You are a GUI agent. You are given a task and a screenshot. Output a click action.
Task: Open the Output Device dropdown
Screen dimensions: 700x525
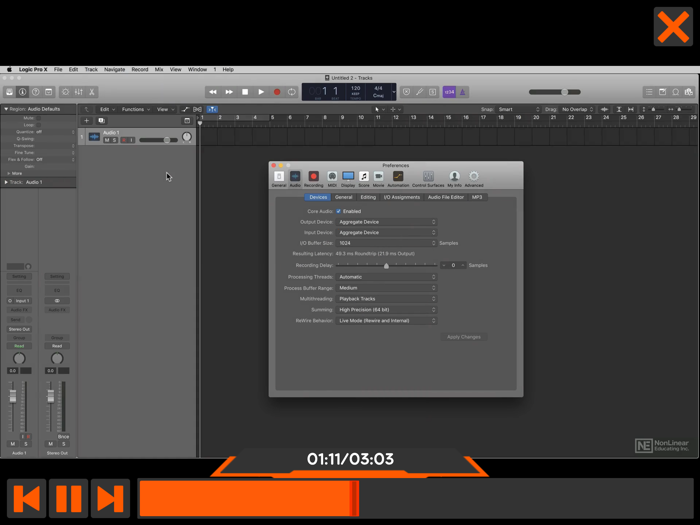[386, 222]
